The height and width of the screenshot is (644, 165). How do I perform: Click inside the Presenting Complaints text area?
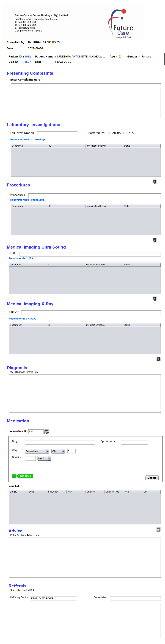86,101
